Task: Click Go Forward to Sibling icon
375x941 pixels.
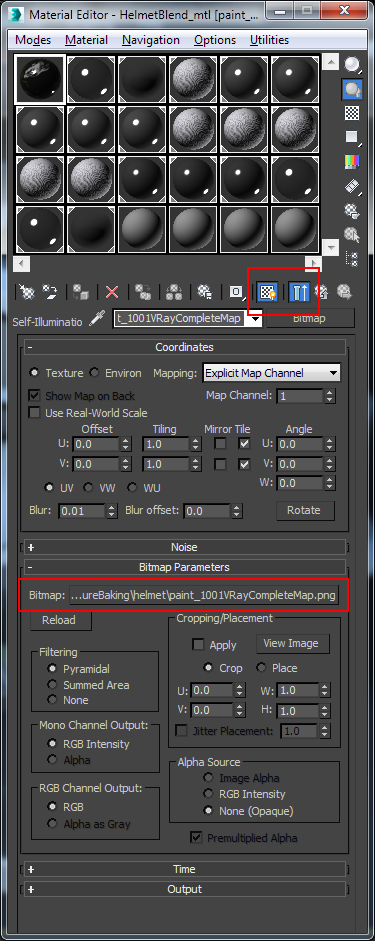Action: (344, 292)
